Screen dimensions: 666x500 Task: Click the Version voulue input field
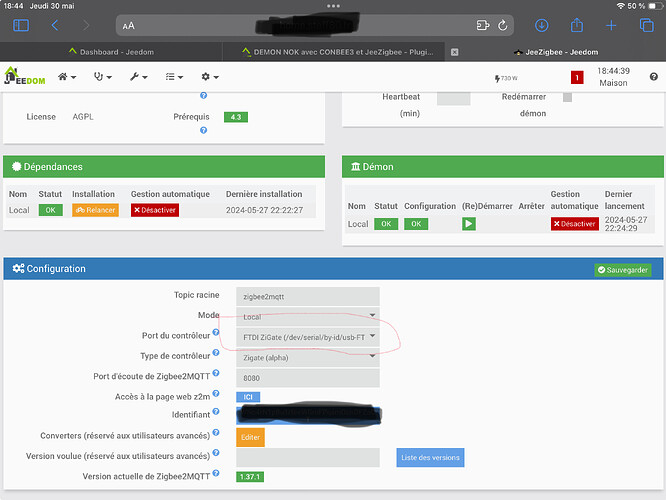[x=308, y=458]
